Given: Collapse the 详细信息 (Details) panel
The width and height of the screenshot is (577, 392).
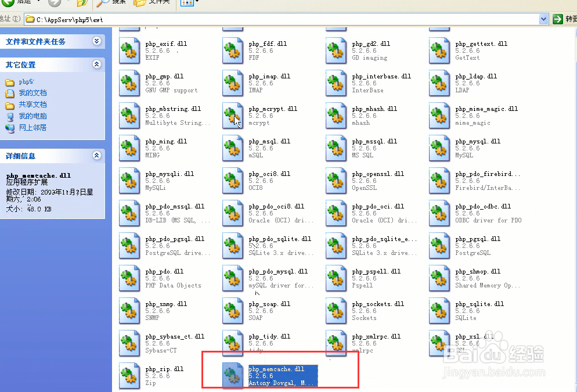Looking at the screenshot, I should [96, 156].
